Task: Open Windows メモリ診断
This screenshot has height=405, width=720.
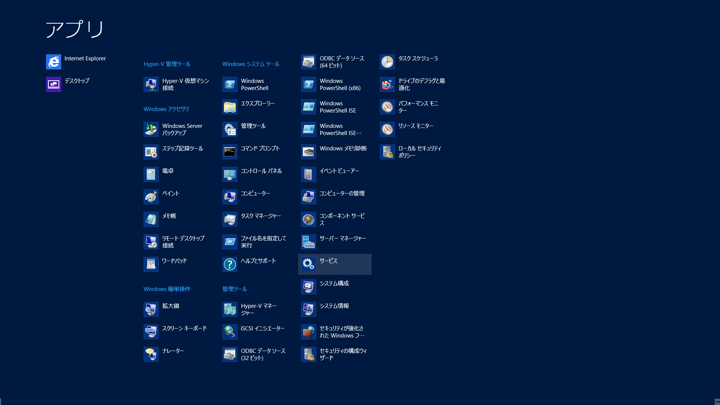Action: point(335,152)
